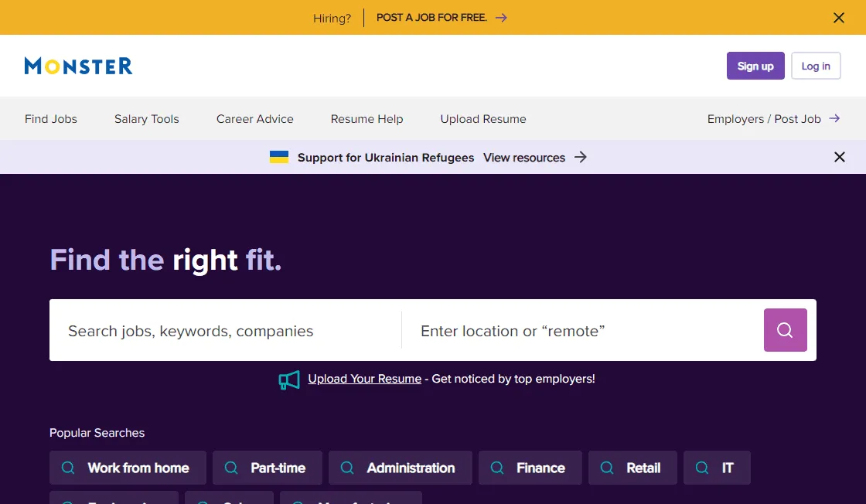Click the Log in button
The width and height of the screenshot is (866, 504).
coord(816,66)
